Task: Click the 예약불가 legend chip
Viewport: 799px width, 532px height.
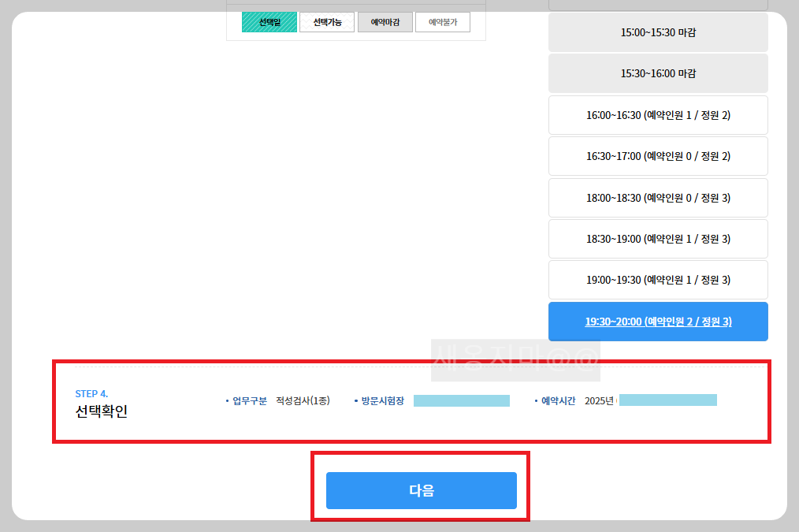Action: [442, 21]
